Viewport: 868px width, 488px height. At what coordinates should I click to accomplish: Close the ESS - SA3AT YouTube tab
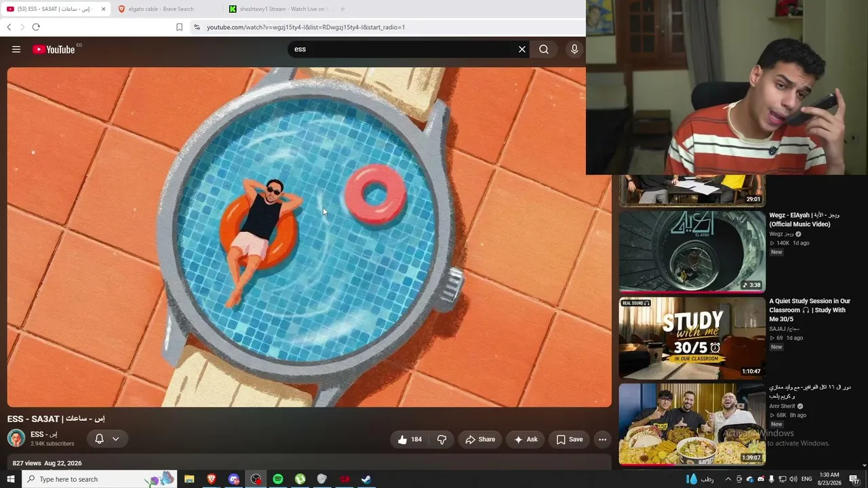[103, 9]
